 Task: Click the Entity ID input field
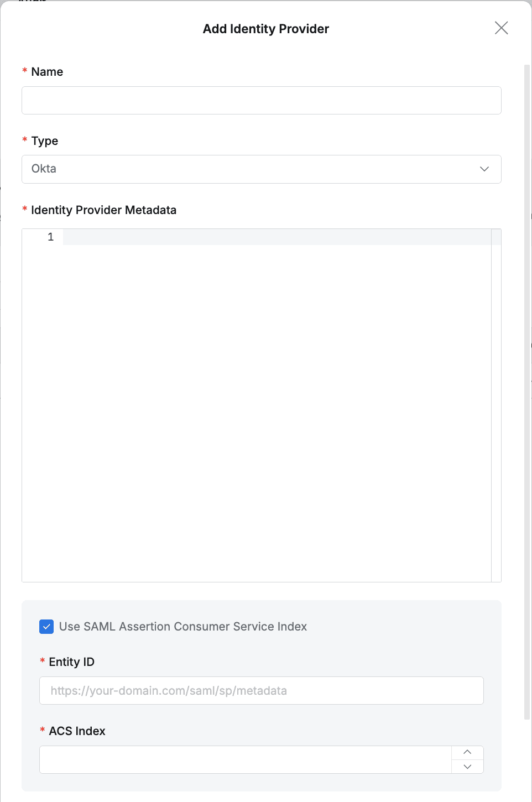coord(261,691)
